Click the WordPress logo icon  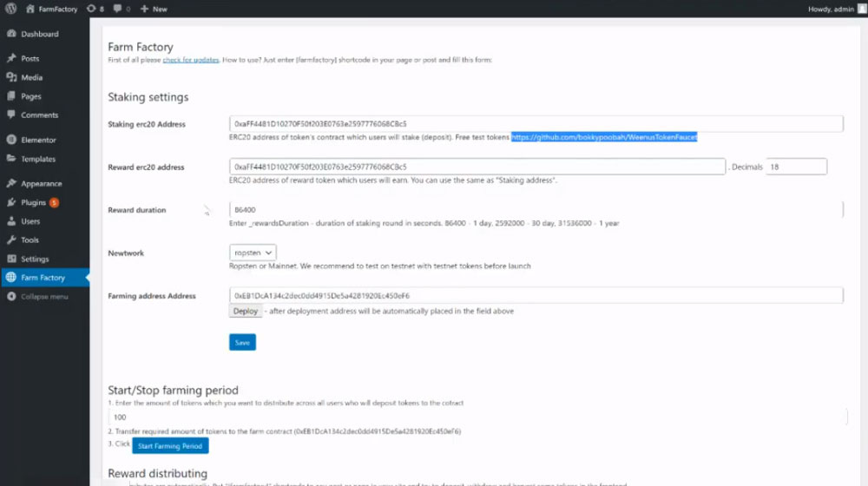click(x=11, y=9)
